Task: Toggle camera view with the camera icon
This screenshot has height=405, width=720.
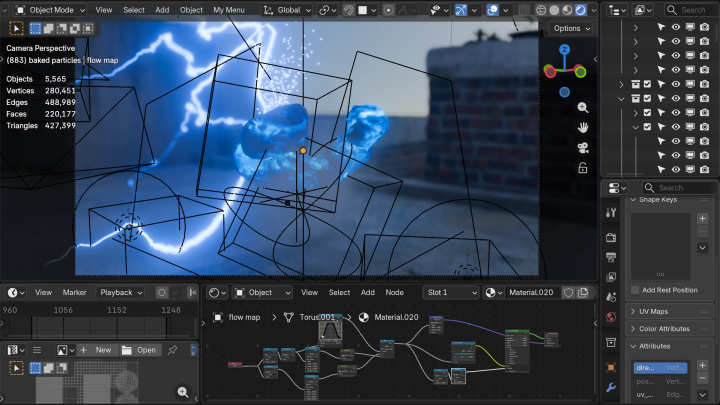Action: point(583,148)
